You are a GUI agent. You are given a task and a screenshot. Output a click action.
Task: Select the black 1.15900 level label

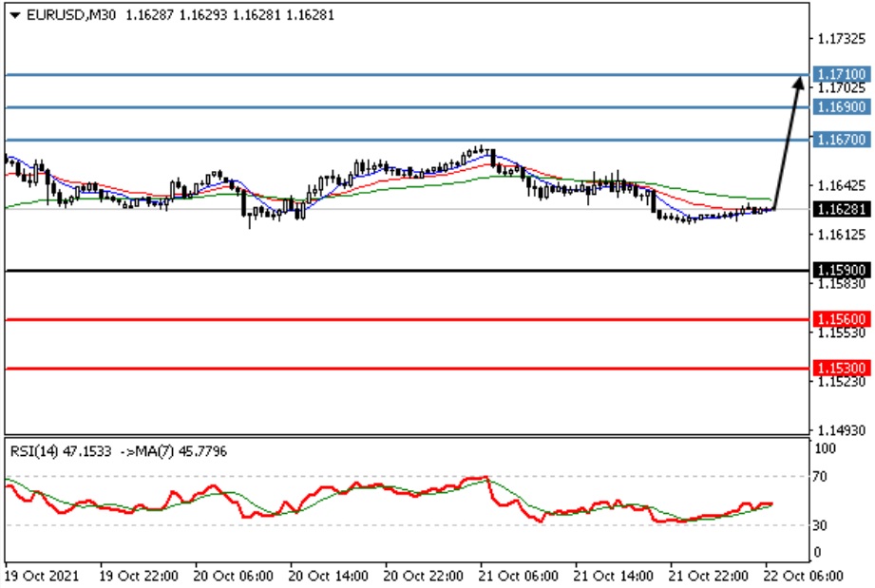[x=842, y=271]
